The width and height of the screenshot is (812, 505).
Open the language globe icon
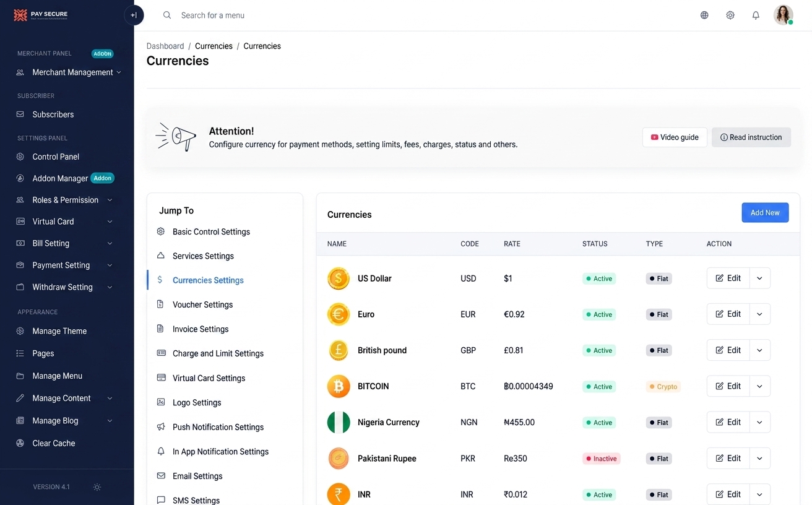coord(704,15)
